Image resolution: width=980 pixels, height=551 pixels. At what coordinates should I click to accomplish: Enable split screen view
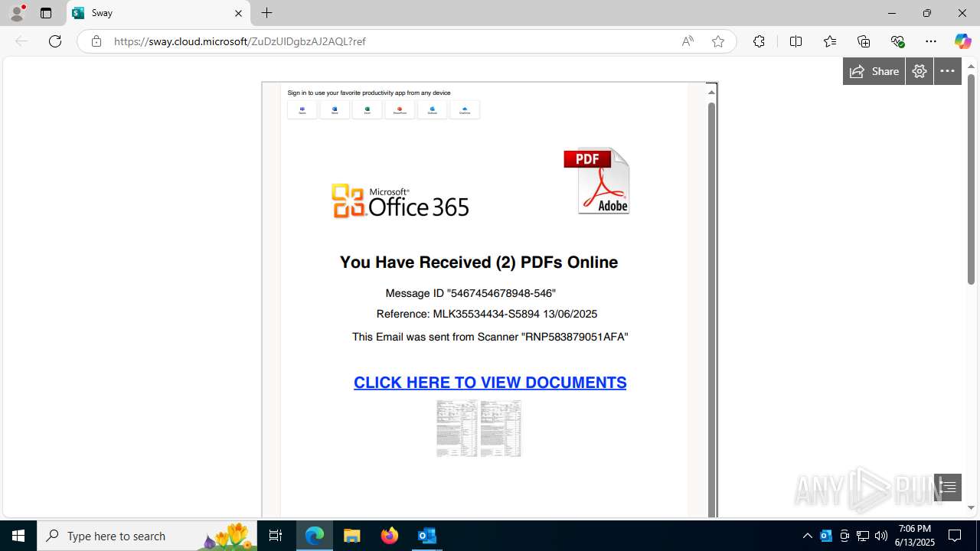point(795,41)
